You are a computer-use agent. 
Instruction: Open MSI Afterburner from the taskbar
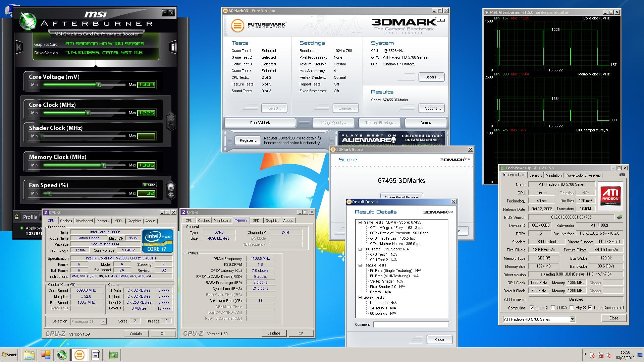pyautogui.click(x=62, y=355)
